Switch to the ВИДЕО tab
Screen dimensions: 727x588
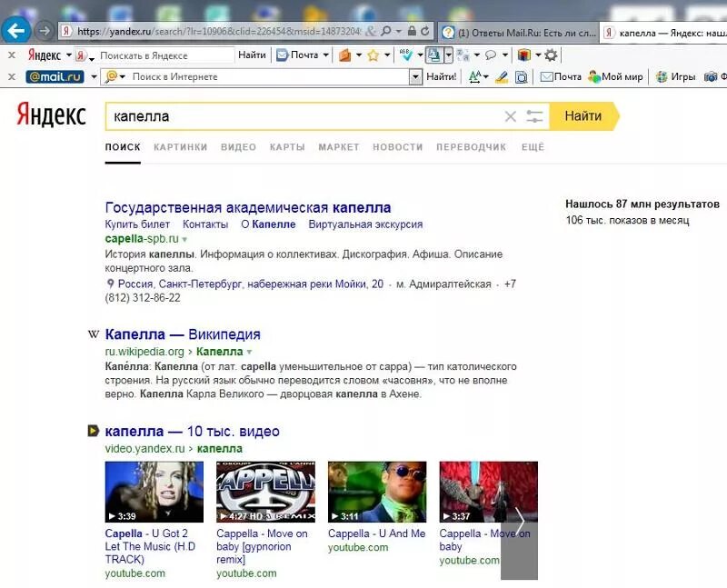pyautogui.click(x=238, y=147)
